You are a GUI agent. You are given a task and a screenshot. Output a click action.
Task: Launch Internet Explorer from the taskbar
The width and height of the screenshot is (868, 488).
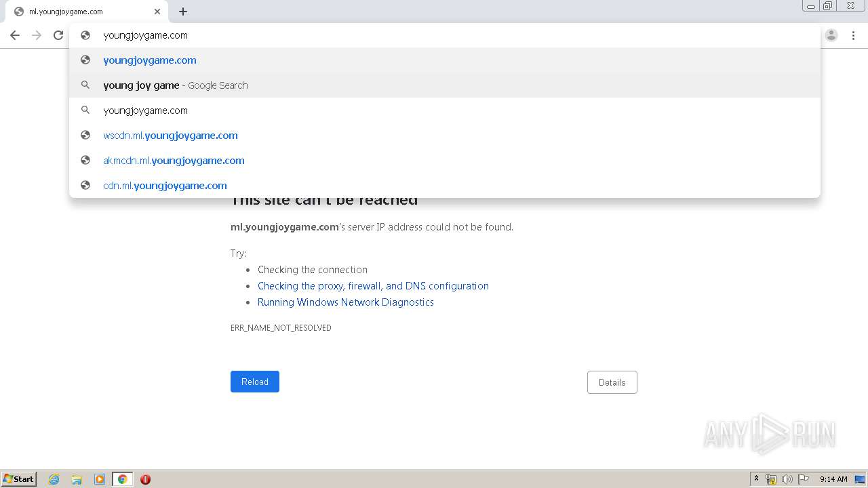[x=54, y=479]
